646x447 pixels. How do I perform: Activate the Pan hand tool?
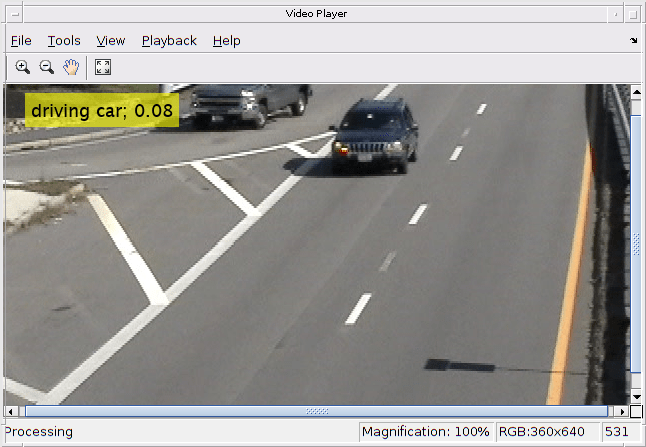point(71,67)
